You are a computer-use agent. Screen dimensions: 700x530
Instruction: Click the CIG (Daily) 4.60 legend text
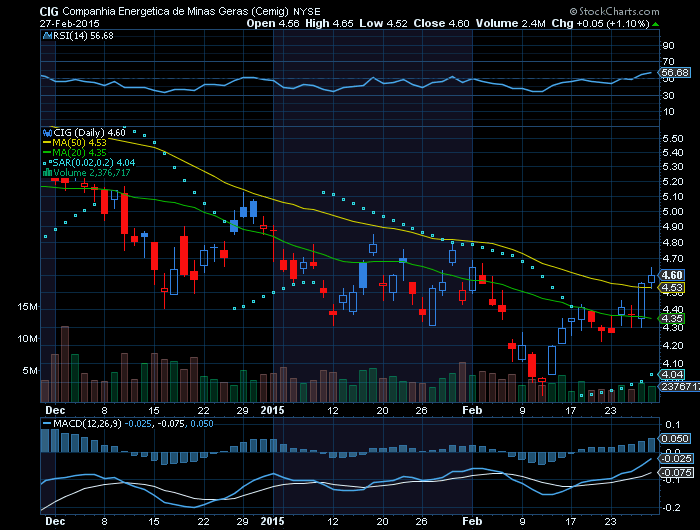pyautogui.click(x=89, y=133)
